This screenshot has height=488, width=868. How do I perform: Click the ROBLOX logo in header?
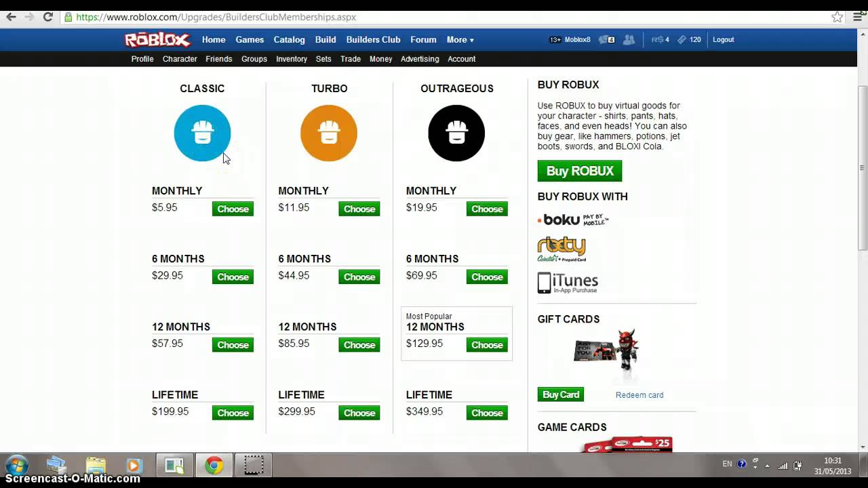click(x=157, y=40)
